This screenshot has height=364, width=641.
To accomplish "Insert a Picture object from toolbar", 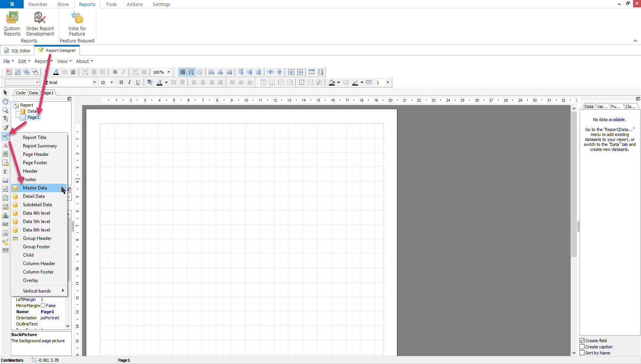I will [x=5, y=154].
